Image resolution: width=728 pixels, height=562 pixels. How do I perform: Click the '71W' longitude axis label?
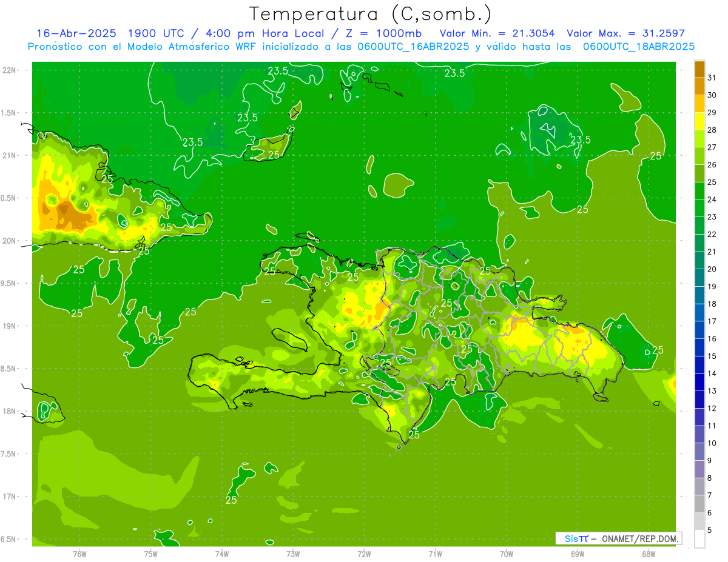click(435, 554)
